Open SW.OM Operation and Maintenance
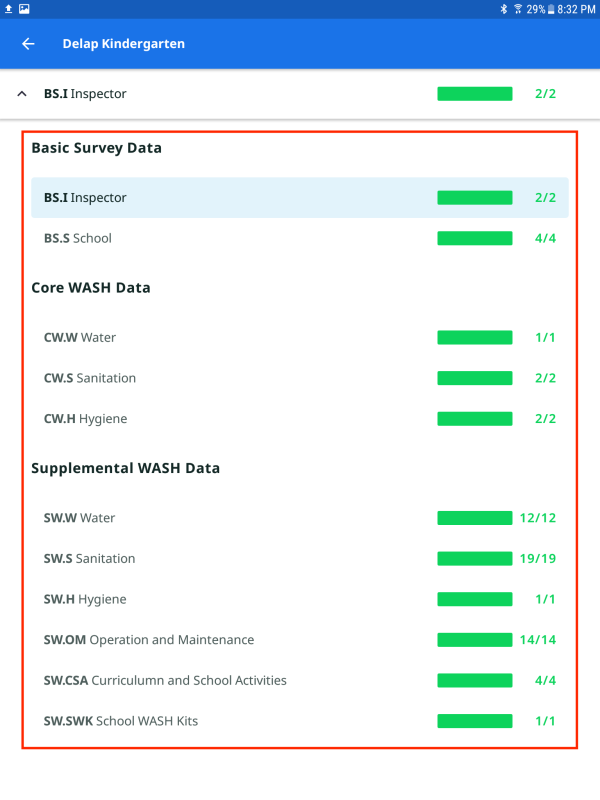 tap(299, 640)
